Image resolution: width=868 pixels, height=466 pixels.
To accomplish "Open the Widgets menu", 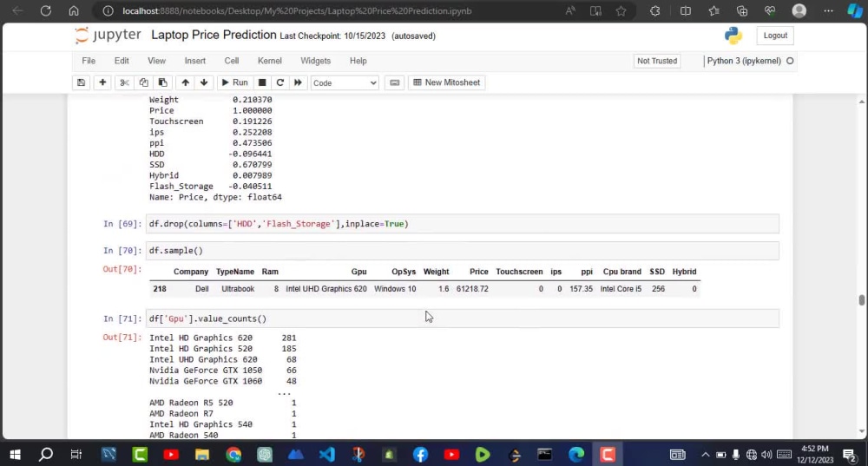I will (x=316, y=61).
